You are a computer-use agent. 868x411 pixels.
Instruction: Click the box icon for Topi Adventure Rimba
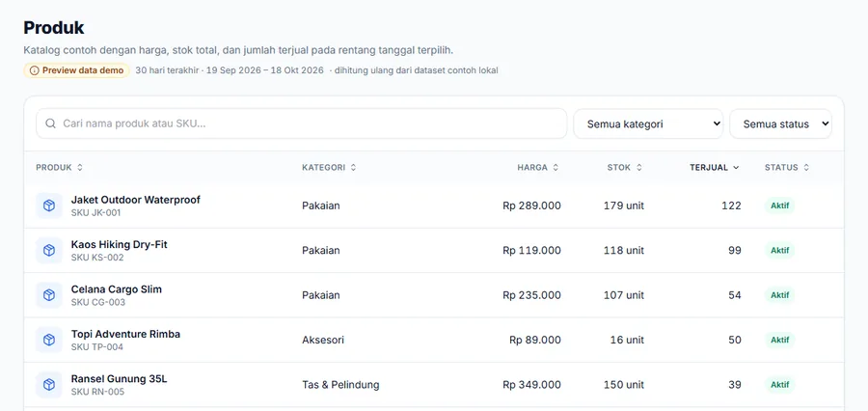pos(49,341)
